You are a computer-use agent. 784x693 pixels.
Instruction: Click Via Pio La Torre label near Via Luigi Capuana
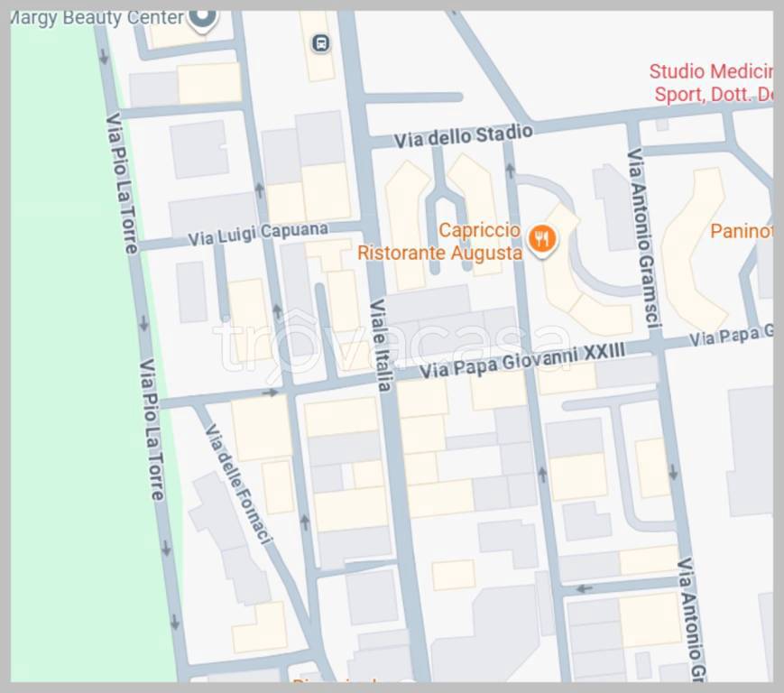coord(122,181)
